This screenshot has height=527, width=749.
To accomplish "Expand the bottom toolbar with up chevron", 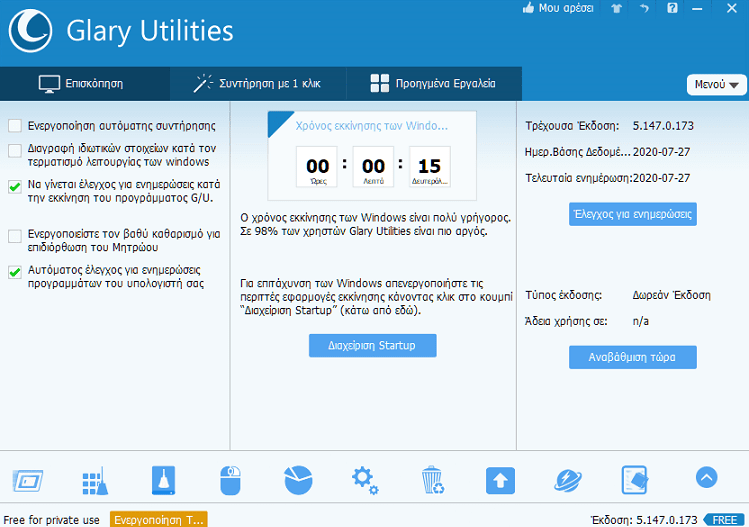I will pyautogui.click(x=706, y=477).
